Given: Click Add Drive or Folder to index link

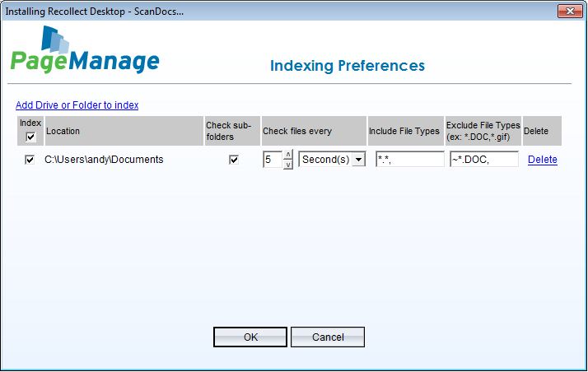Looking at the screenshot, I should tap(77, 105).
